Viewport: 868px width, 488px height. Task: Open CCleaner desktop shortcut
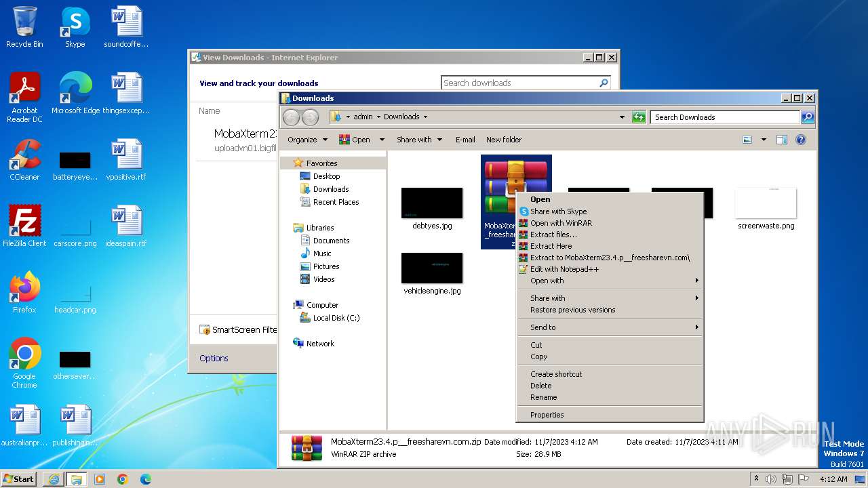click(24, 160)
